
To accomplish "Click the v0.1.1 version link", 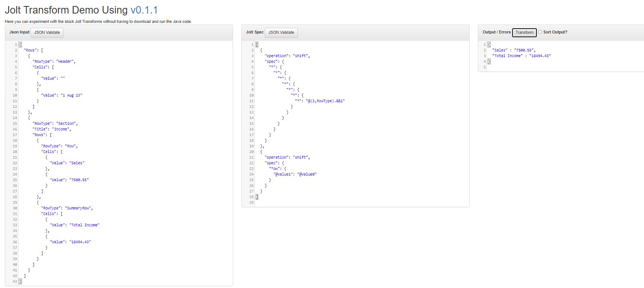I will [x=144, y=10].
